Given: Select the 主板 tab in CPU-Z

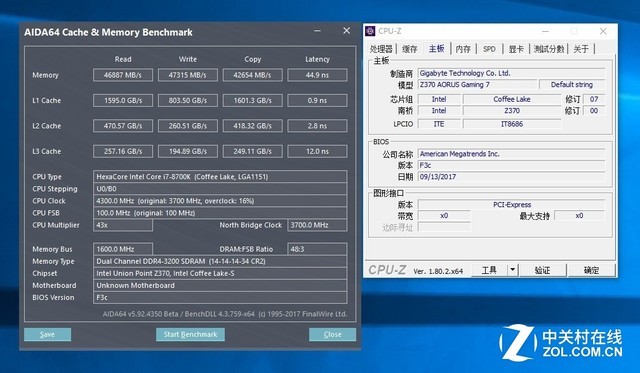Looking at the screenshot, I should pos(436,49).
